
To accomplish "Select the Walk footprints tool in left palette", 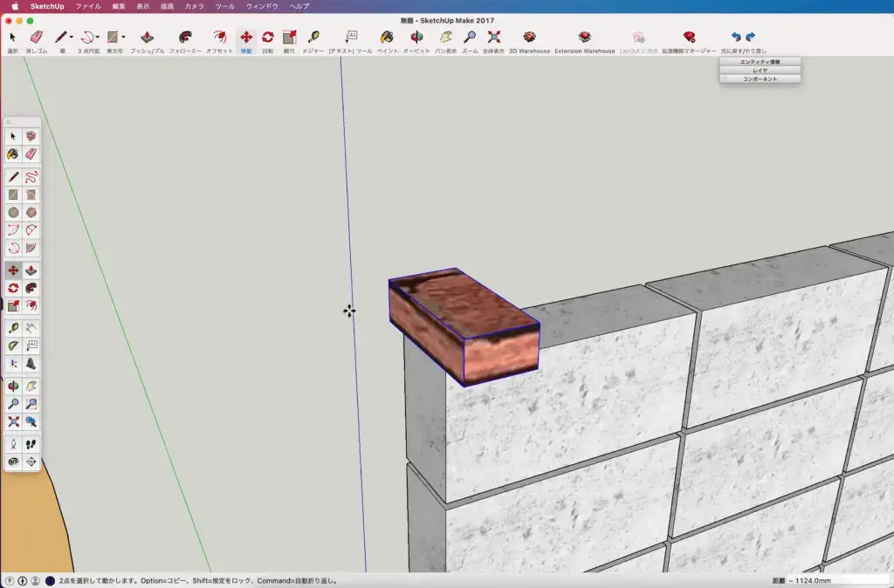I will click(31, 444).
